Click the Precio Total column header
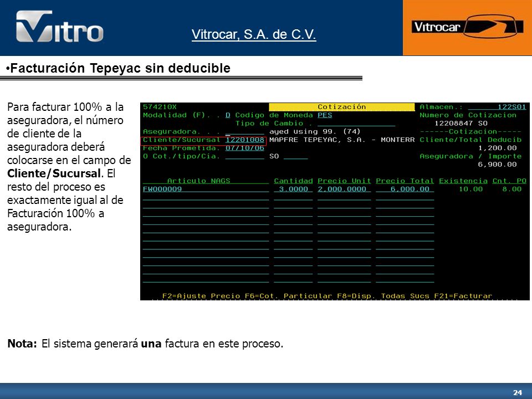The width and height of the screenshot is (532, 399). click(405, 181)
